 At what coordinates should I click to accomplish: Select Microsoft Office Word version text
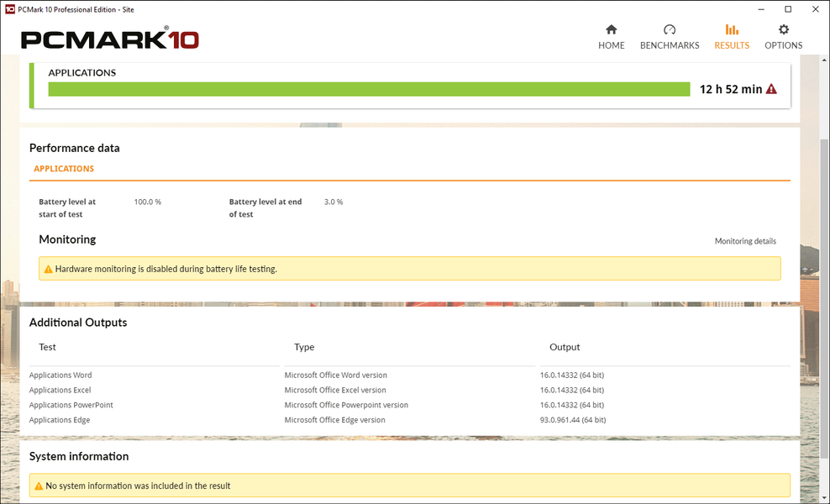pyautogui.click(x=335, y=375)
